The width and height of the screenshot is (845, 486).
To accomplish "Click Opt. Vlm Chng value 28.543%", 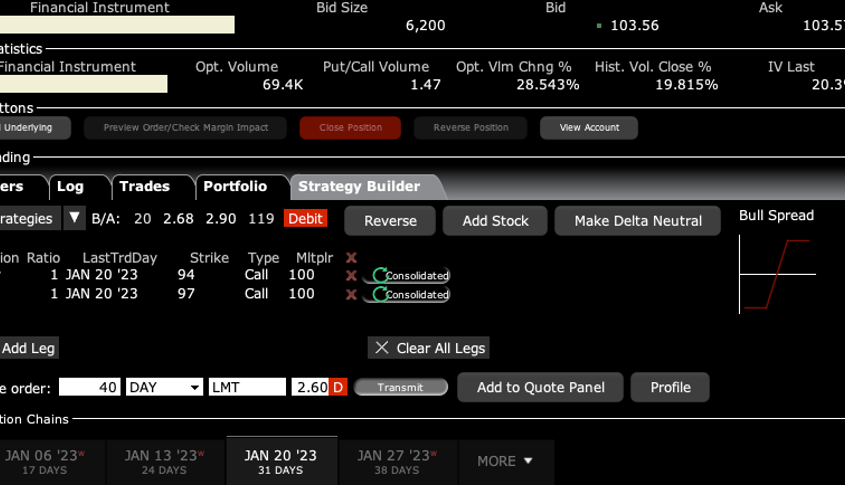I will 548,85.
